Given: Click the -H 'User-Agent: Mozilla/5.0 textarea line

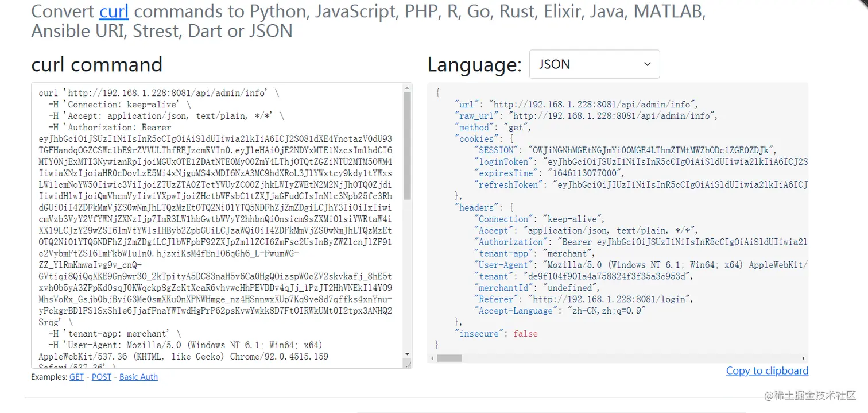Looking at the screenshot, I should (185, 345).
